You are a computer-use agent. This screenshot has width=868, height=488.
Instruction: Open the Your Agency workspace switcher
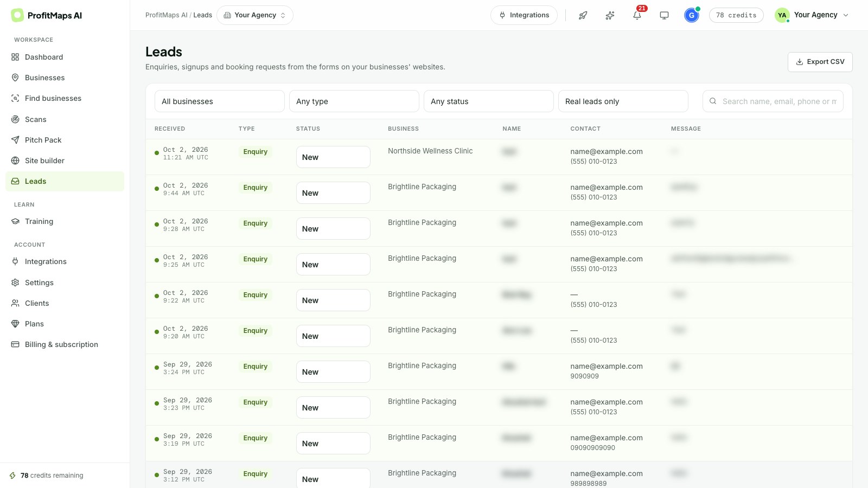[x=255, y=15]
